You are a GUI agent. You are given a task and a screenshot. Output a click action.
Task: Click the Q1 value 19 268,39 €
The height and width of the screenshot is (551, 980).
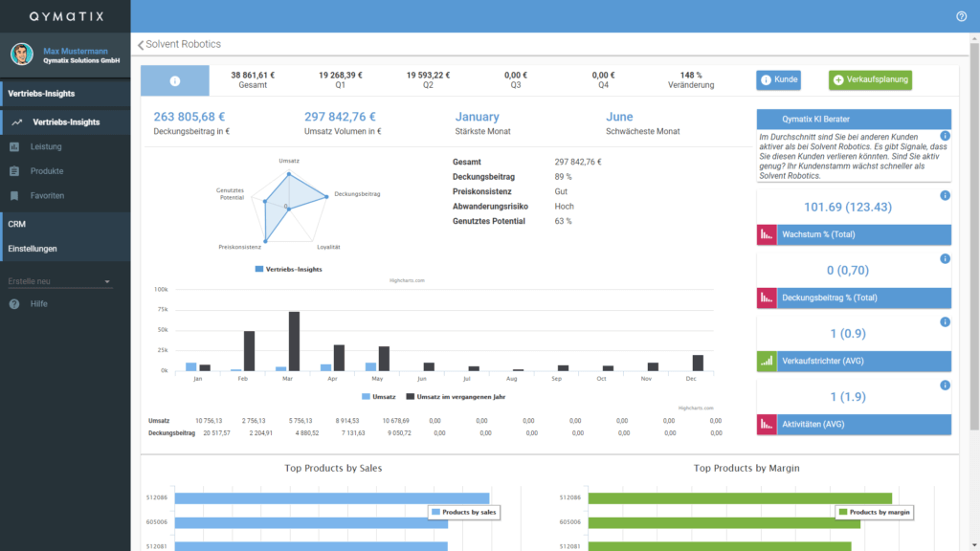(341, 75)
